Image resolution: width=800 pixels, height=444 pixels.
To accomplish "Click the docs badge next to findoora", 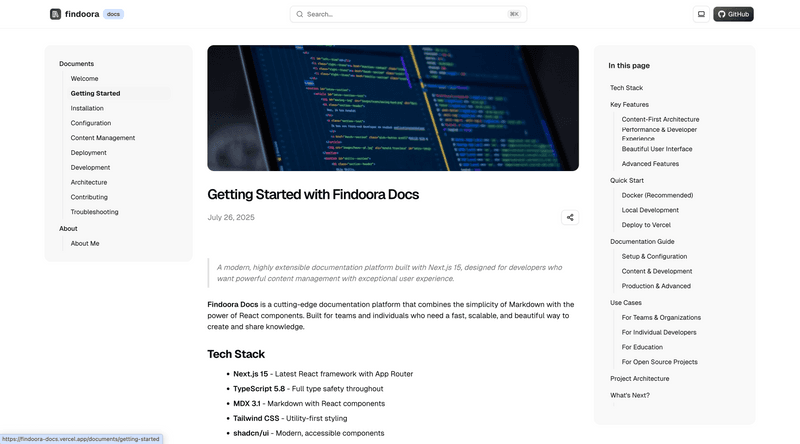I will pyautogui.click(x=113, y=14).
